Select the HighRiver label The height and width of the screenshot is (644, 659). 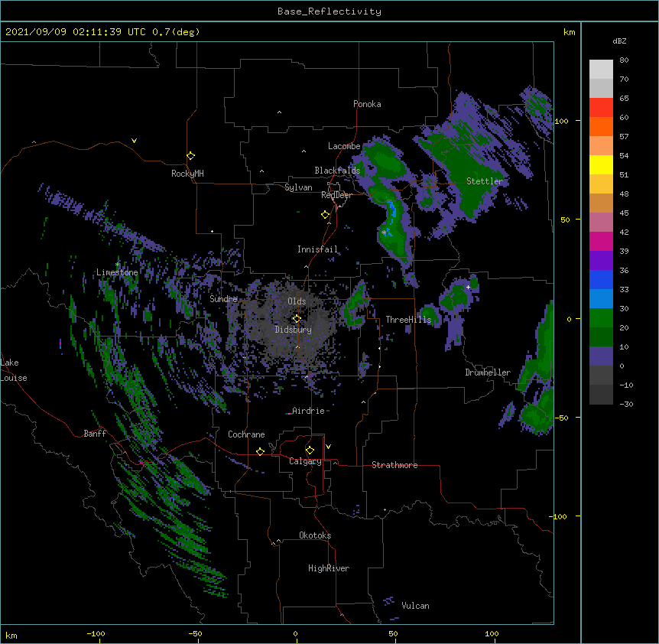329,568
